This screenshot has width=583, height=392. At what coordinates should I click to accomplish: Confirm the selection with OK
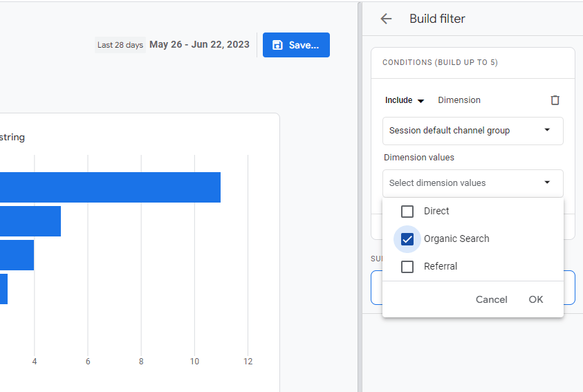click(536, 299)
